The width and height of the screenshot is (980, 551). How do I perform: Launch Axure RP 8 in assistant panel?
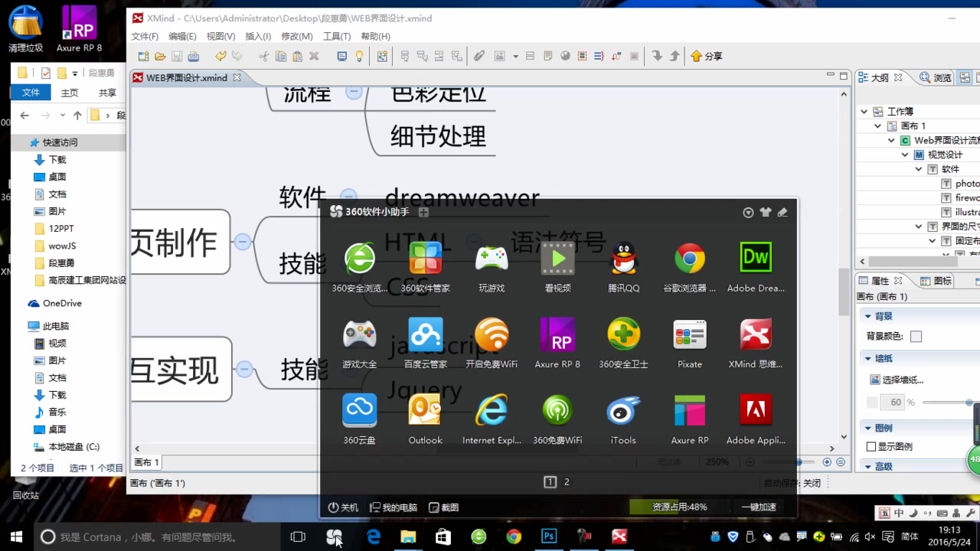(557, 343)
